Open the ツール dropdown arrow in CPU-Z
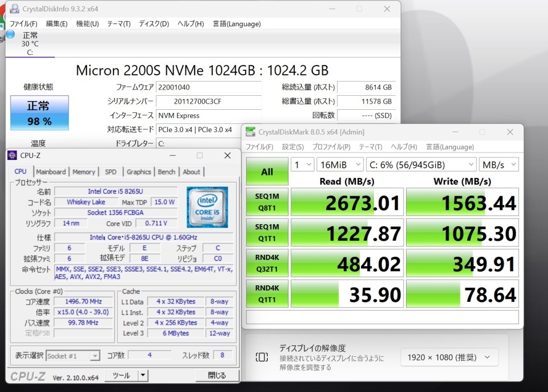The width and height of the screenshot is (548, 392). (x=143, y=375)
